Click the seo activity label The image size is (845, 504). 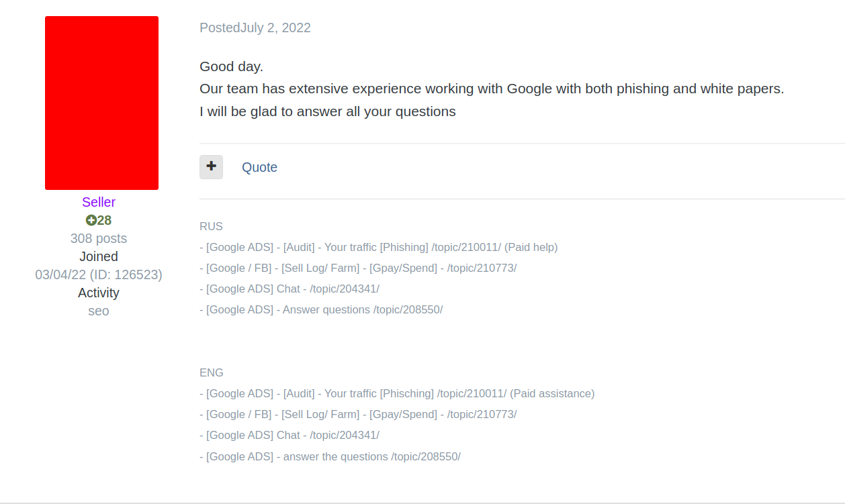pyautogui.click(x=99, y=311)
